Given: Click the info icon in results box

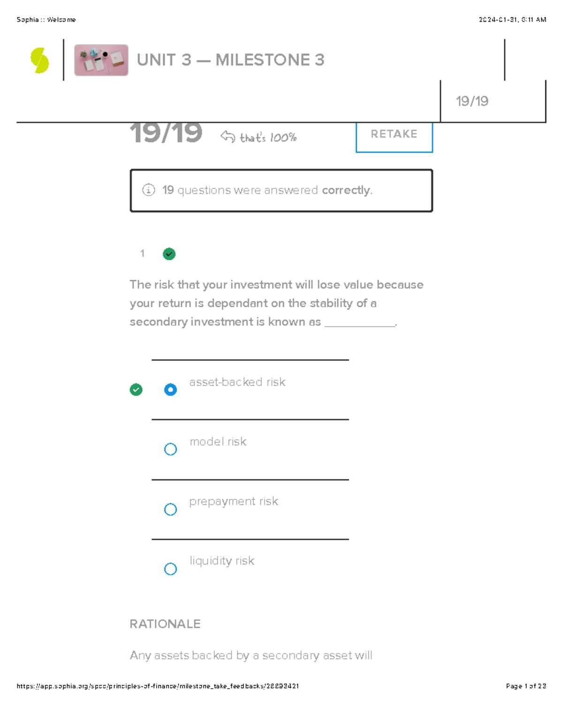Looking at the screenshot, I should click(148, 190).
